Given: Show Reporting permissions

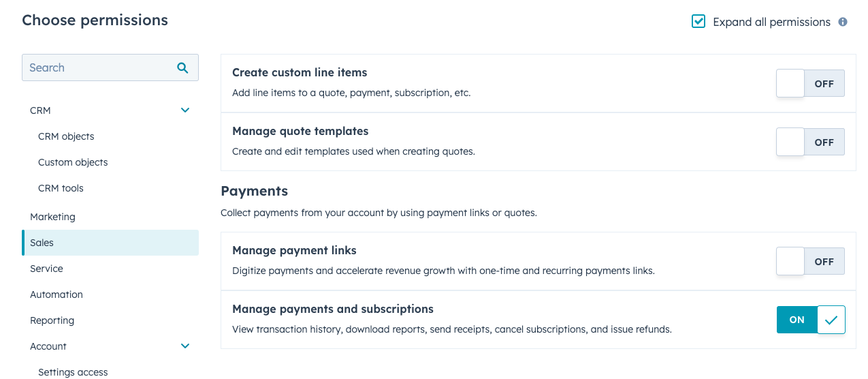Looking at the screenshot, I should click(52, 320).
